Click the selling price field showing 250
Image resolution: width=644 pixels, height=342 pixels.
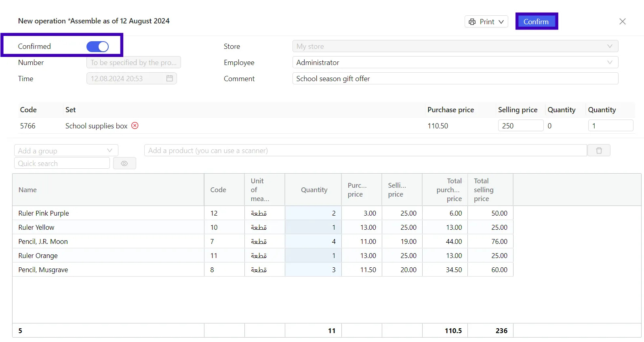(x=520, y=126)
